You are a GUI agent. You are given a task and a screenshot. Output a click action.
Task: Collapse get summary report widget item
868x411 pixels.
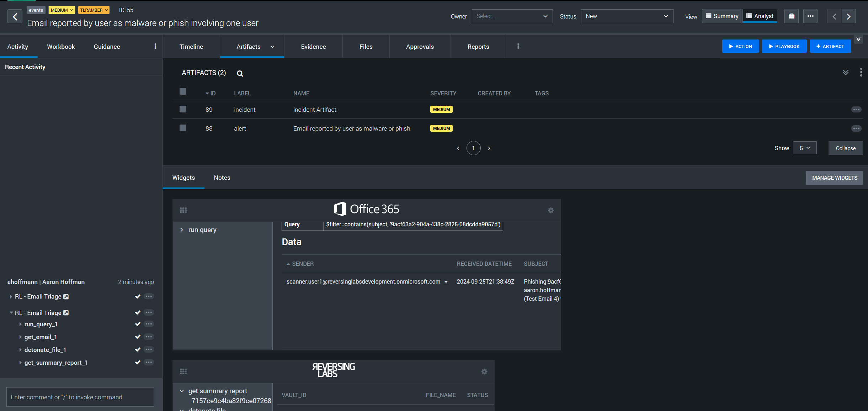(182, 391)
